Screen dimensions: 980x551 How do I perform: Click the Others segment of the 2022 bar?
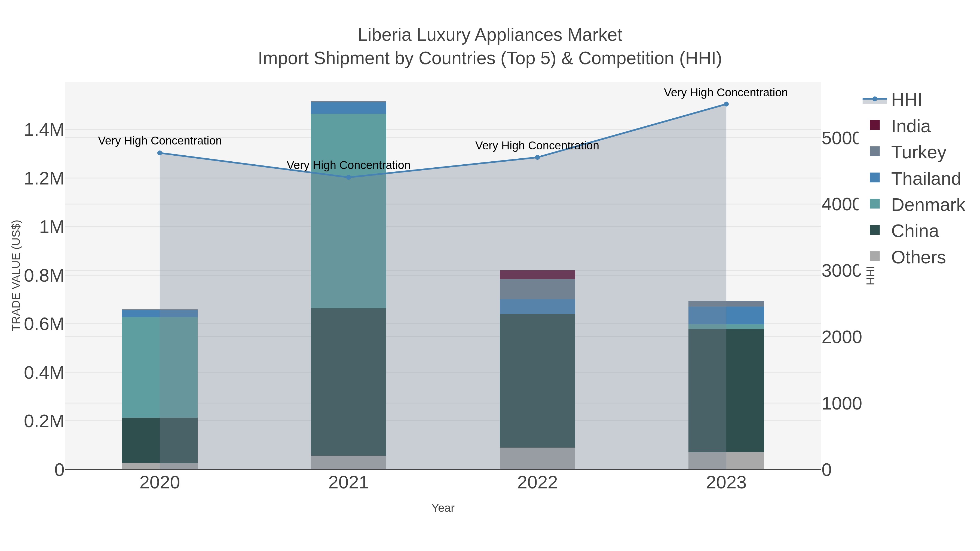pyautogui.click(x=538, y=458)
